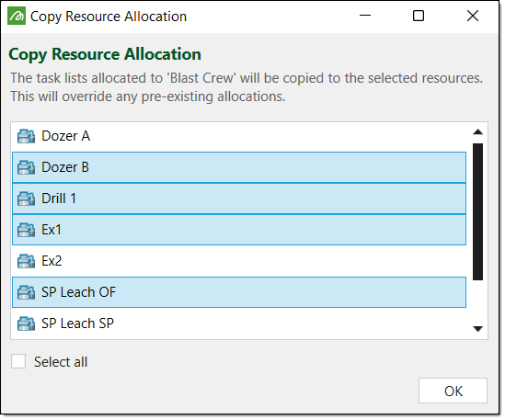This screenshot has width=505, height=420.
Task: Deselect the Dozer B resource row
Action: tap(239, 167)
